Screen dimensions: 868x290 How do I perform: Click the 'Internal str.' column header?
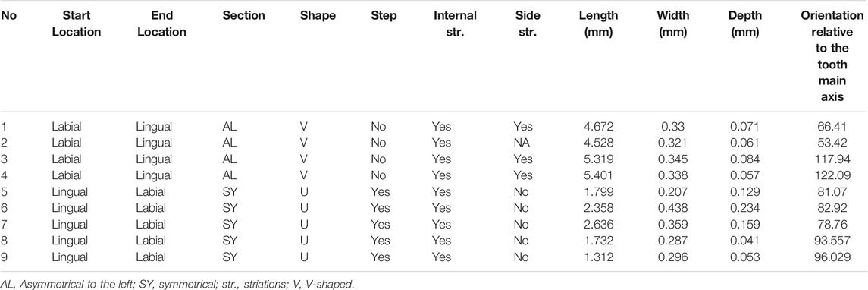coord(455,24)
